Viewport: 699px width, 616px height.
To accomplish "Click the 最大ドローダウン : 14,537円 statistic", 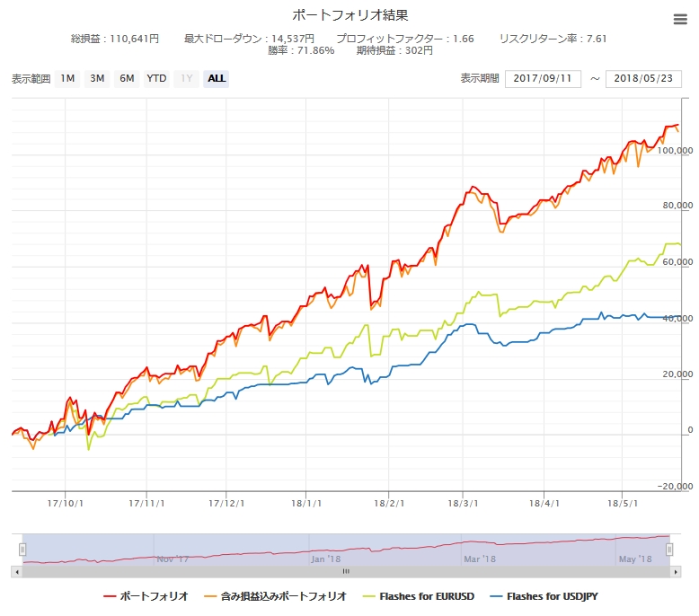I will 249,39.
